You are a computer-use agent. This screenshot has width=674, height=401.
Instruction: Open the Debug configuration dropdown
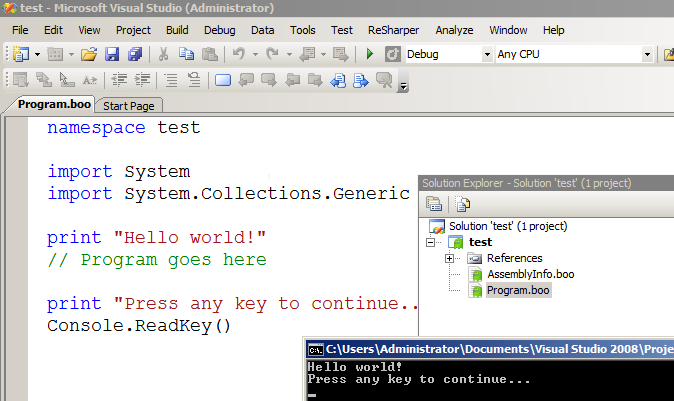(449, 54)
